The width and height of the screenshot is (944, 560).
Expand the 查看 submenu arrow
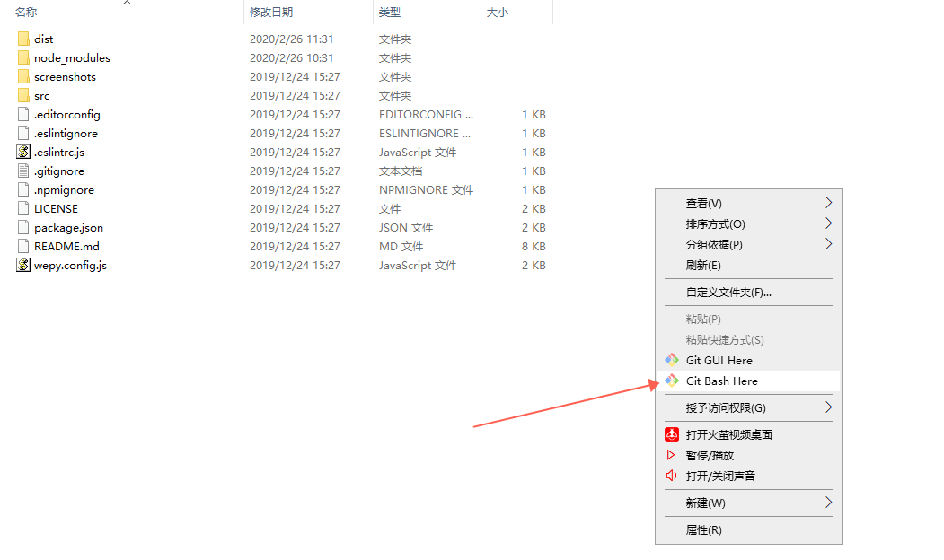[827, 202]
